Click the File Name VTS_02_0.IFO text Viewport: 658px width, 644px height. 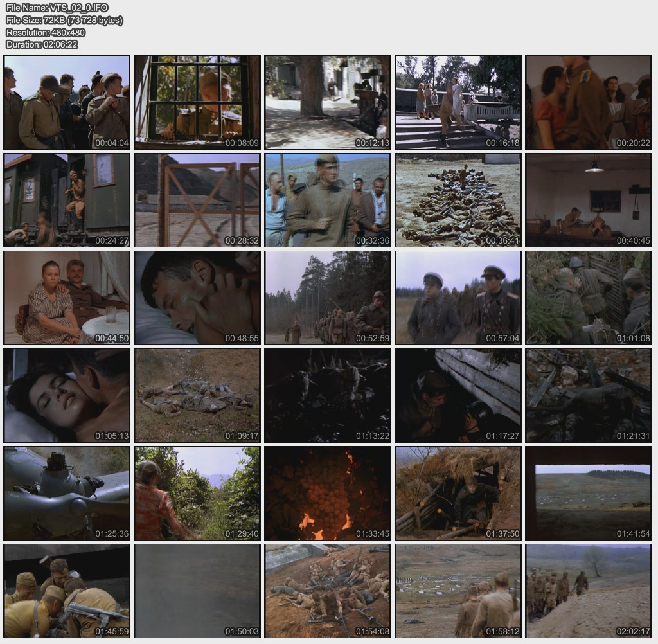coord(57,8)
